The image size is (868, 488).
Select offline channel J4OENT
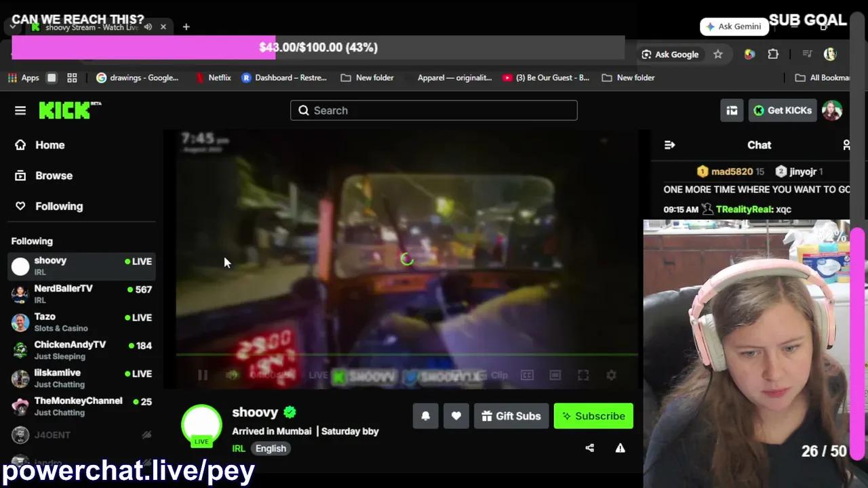pyautogui.click(x=81, y=434)
